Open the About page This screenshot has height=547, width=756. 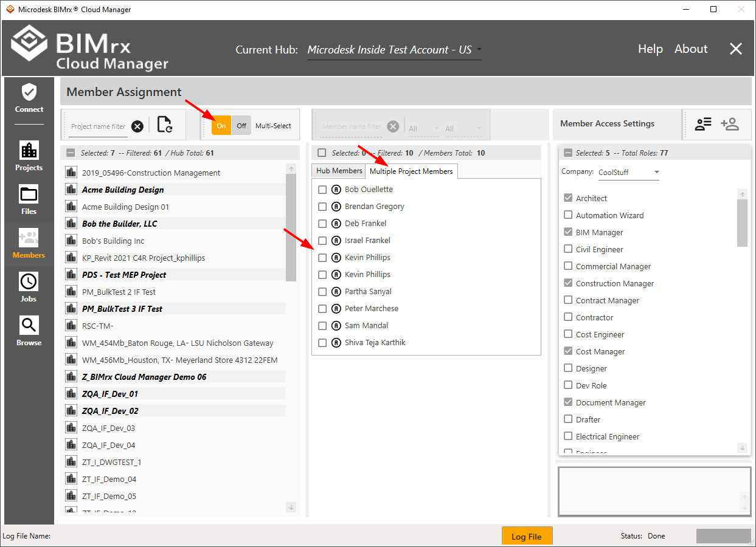click(691, 49)
